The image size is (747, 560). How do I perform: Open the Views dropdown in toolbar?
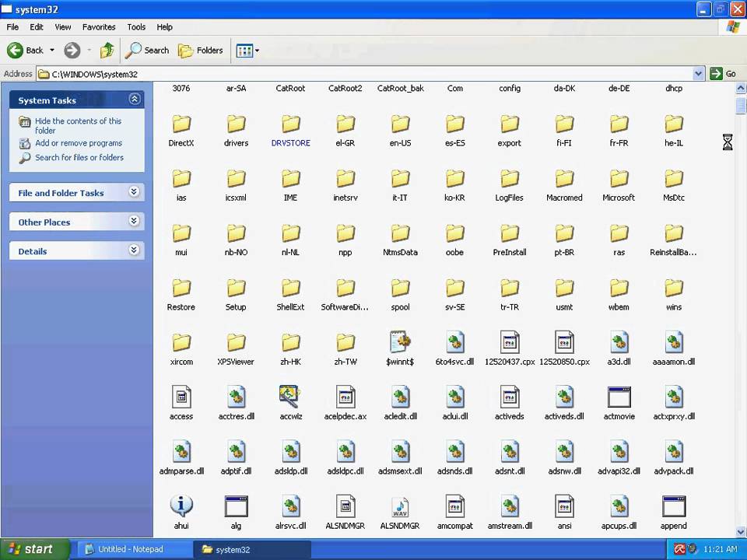click(x=247, y=50)
